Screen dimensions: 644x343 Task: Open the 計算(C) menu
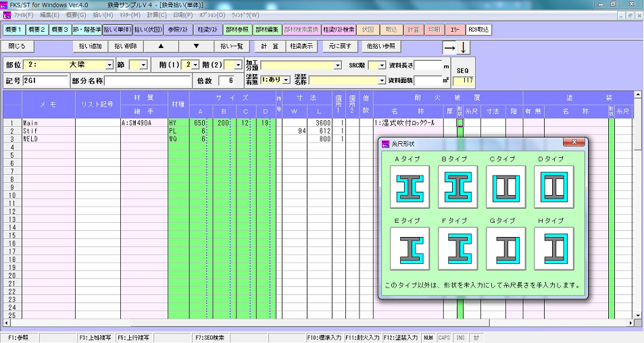click(157, 15)
